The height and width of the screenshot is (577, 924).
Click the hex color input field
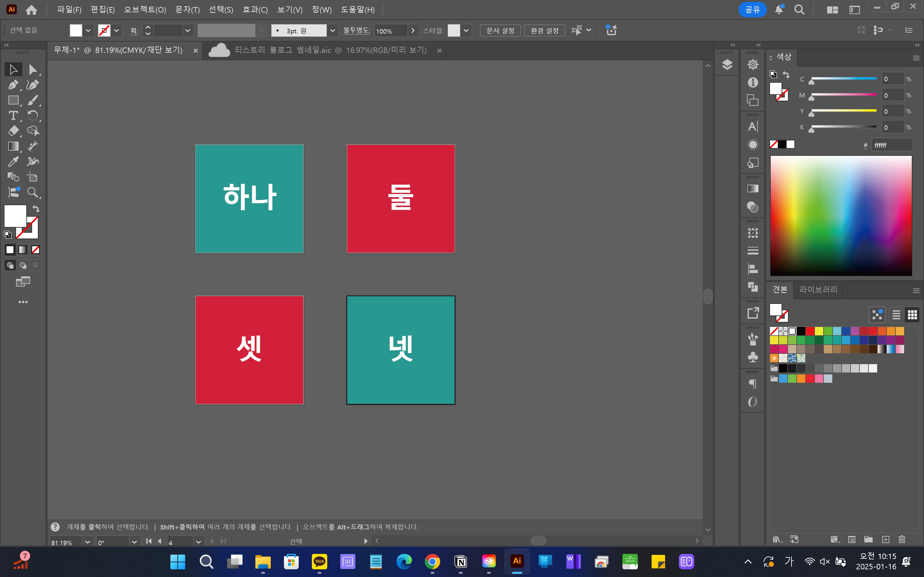tap(892, 145)
